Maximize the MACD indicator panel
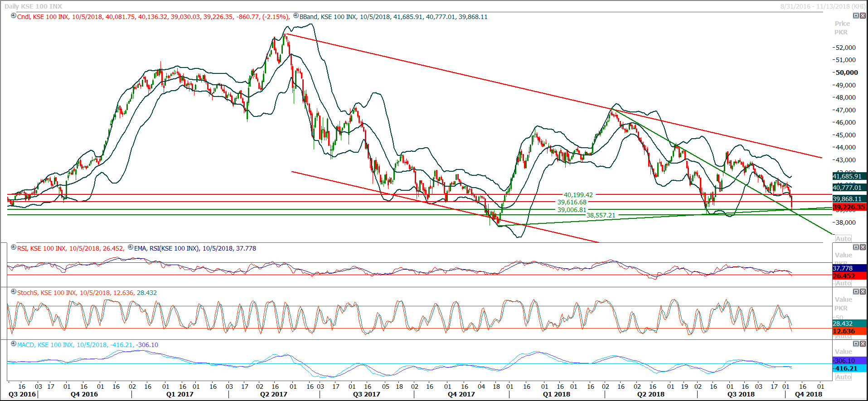868x401 pixels. (856, 344)
